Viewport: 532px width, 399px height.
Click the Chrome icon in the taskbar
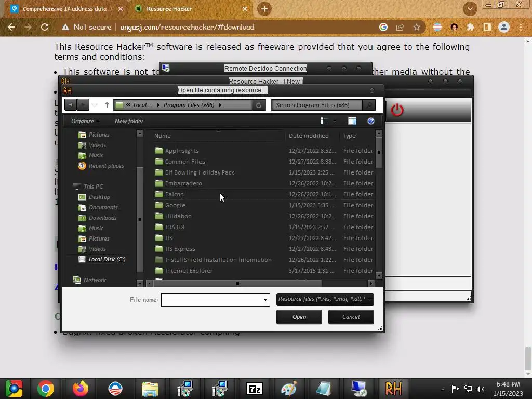(x=46, y=389)
